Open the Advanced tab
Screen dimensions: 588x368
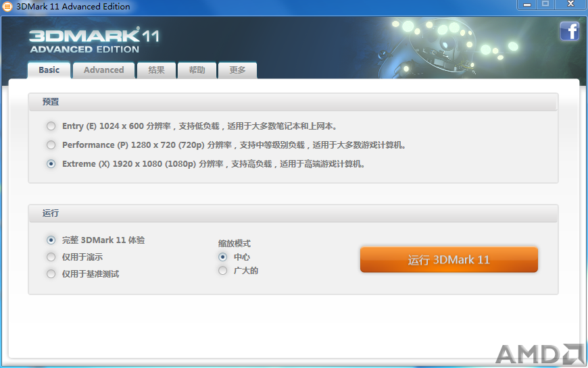pyautogui.click(x=104, y=70)
